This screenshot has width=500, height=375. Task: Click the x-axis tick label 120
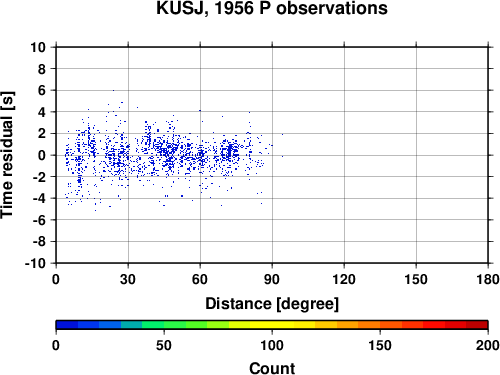(344, 279)
